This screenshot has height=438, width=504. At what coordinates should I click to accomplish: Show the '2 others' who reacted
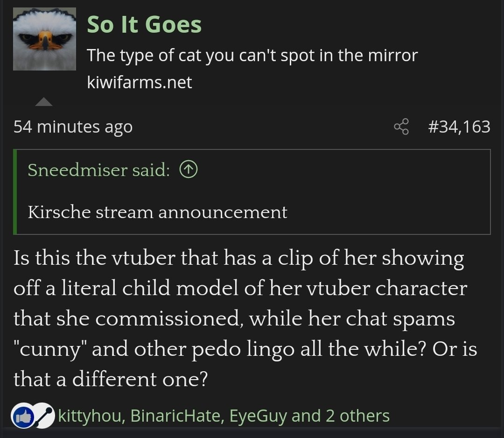(x=357, y=416)
